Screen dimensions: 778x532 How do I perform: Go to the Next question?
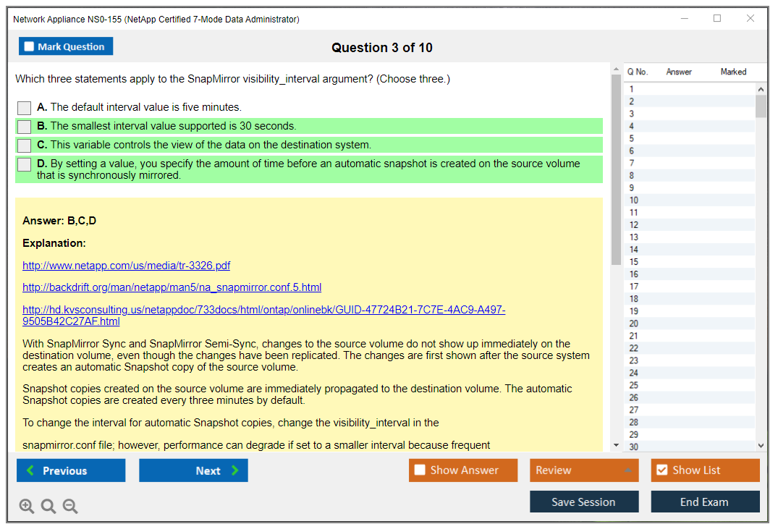coord(193,470)
